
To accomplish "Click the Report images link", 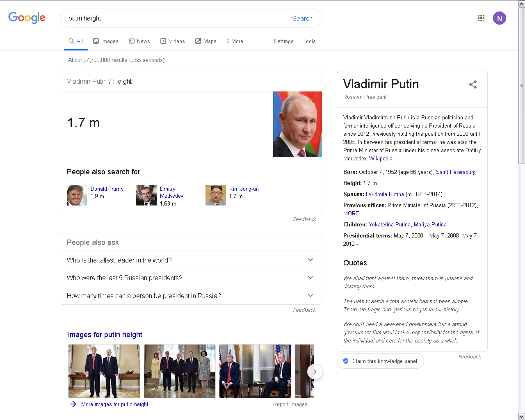I will 290,404.
